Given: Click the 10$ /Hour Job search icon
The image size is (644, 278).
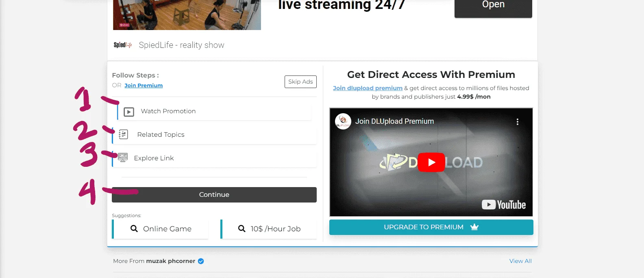Looking at the screenshot, I should [x=242, y=229].
